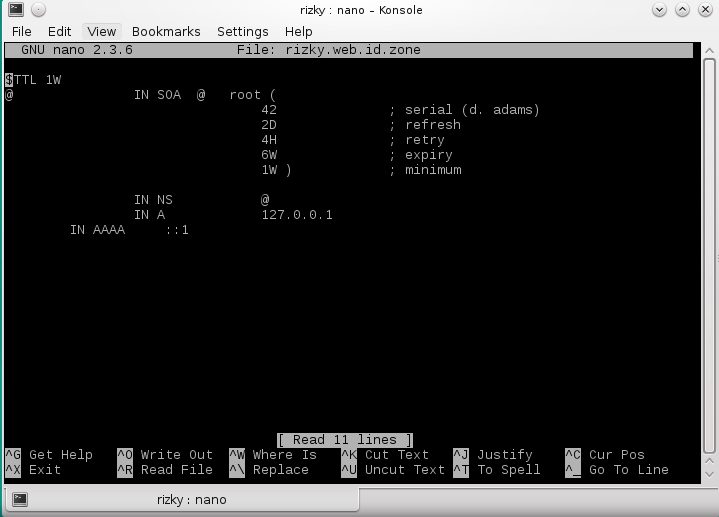719x517 pixels.
Task: Click the 'IN A' record text
Action: [149, 215]
